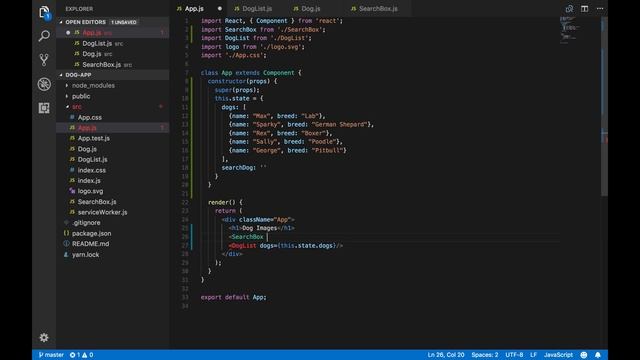Viewport: 640px width, 360px height.
Task: Open DogList.js in the src folder tree
Action: (x=113, y=160)
